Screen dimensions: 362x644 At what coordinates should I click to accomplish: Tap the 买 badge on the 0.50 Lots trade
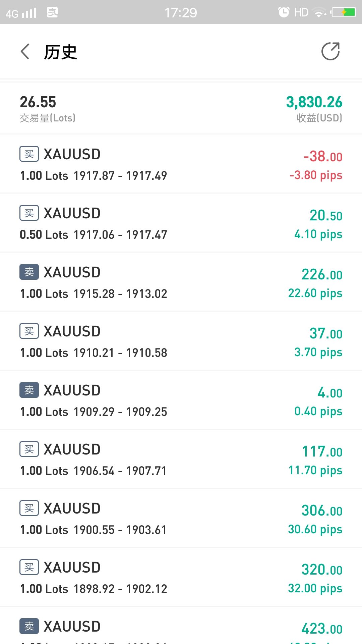pyautogui.click(x=29, y=213)
